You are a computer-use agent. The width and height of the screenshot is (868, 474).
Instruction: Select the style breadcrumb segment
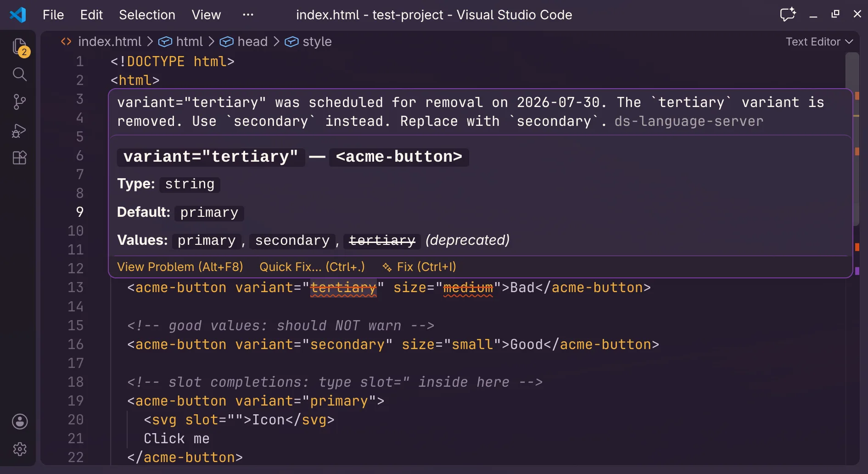(317, 42)
